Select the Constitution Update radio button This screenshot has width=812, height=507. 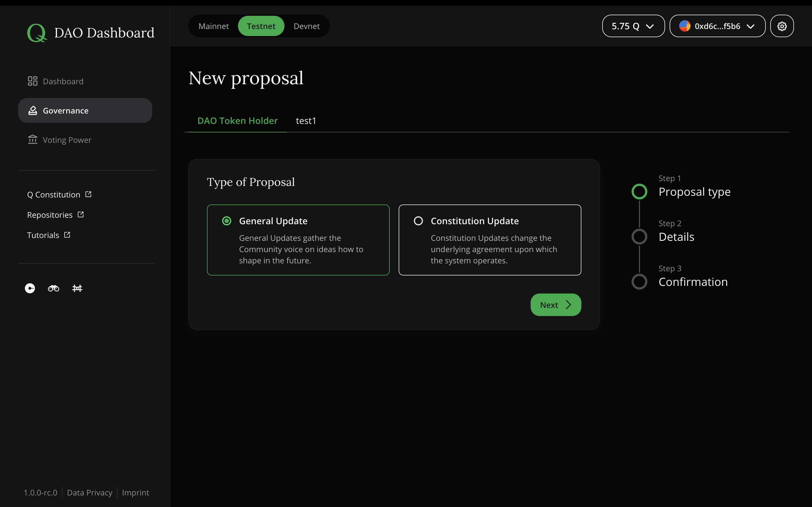click(418, 221)
